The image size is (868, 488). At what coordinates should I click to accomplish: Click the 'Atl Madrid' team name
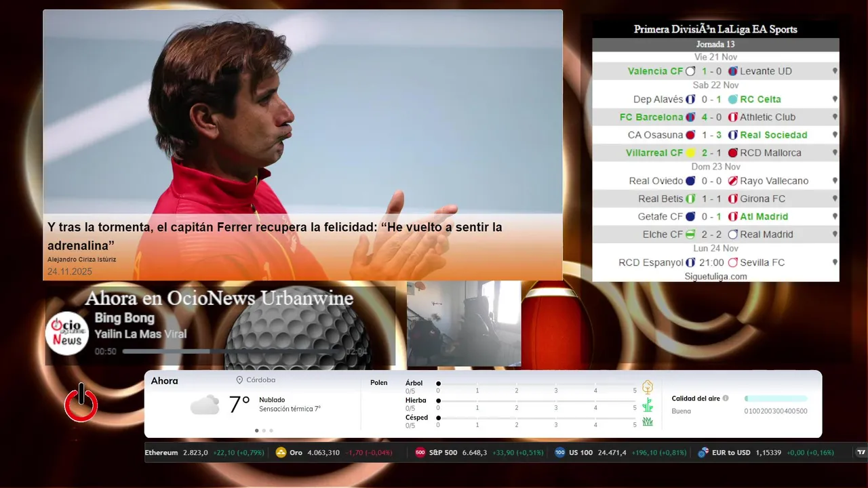tap(764, 217)
